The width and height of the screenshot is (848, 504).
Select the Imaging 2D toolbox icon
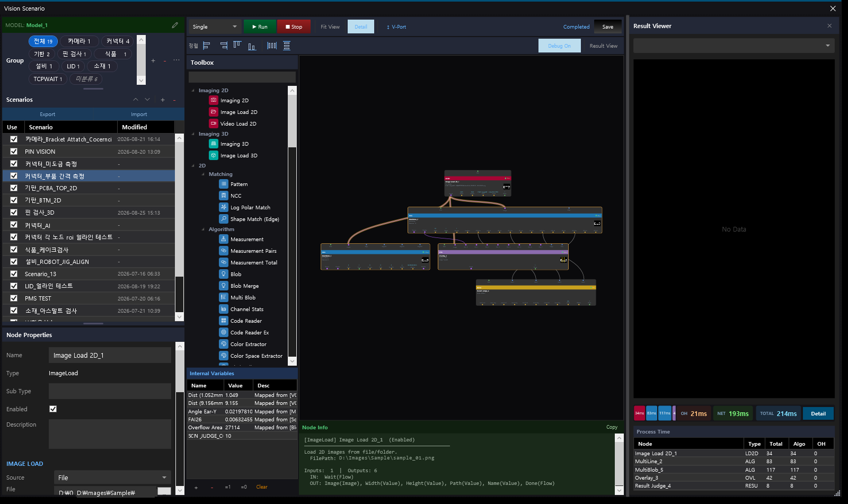coord(214,100)
